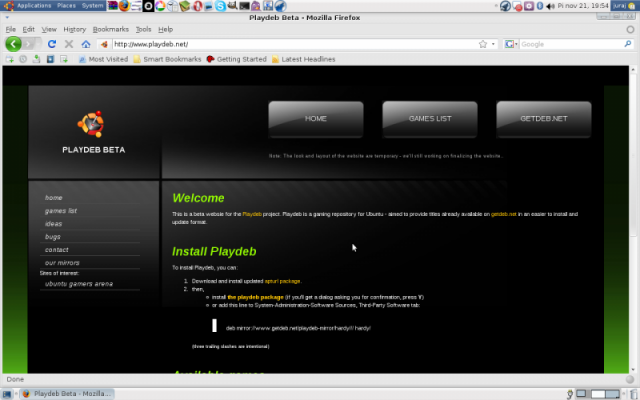Click the clock history icon in the bookmarks toolbar

click(23, 59)
